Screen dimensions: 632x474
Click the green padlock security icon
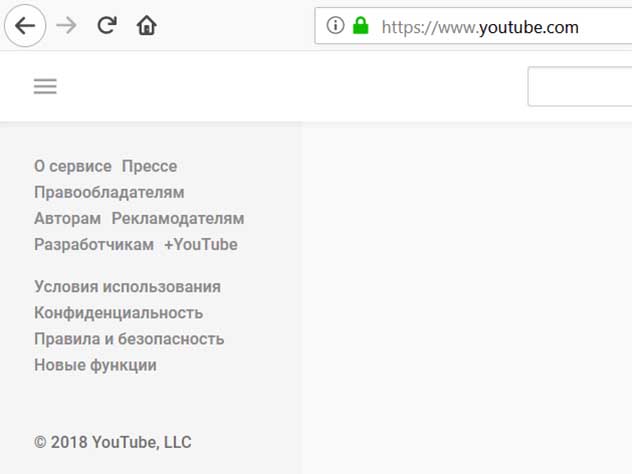click(361, 27)
